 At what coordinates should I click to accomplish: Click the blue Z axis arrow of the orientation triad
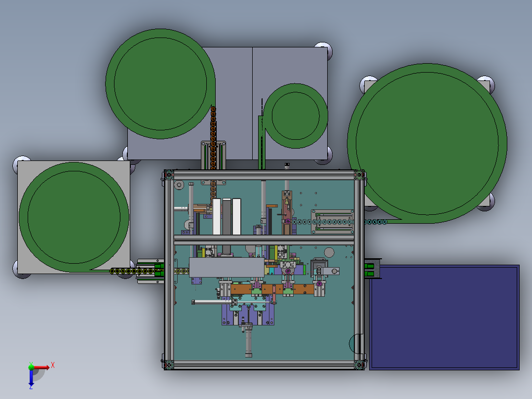pos(31,378)
